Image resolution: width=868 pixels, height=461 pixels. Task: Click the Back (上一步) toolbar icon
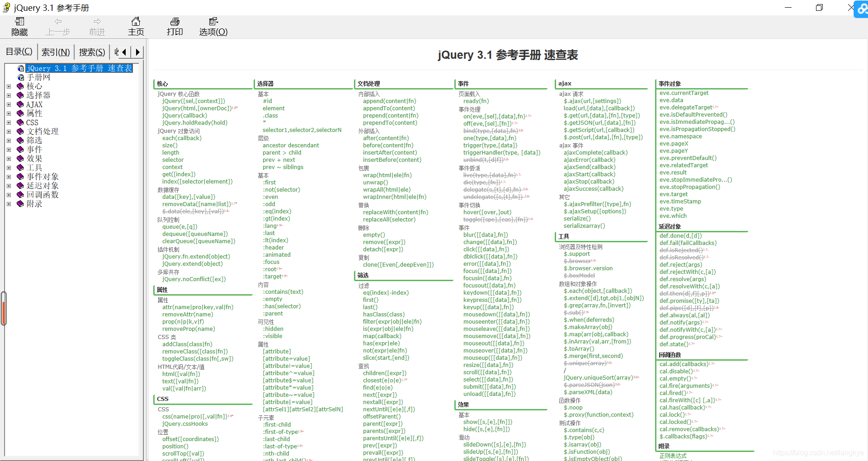pyautogui.click(x=58, y=22)
